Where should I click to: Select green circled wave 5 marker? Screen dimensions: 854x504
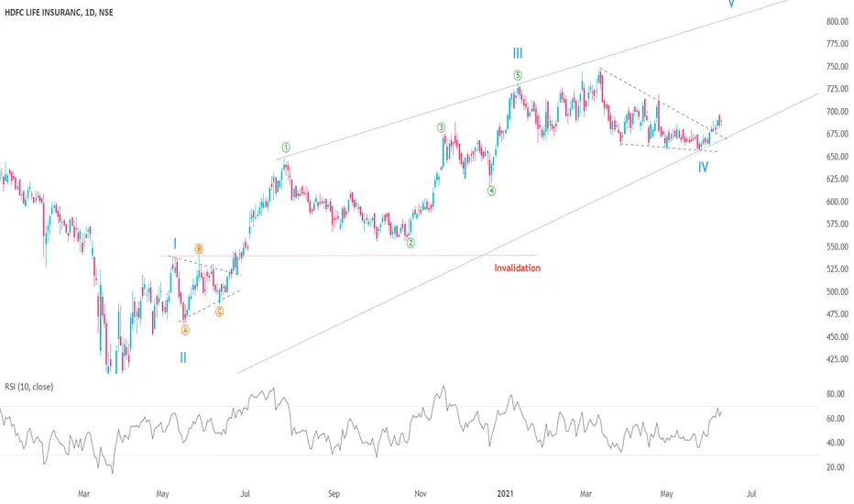(518, 75)
